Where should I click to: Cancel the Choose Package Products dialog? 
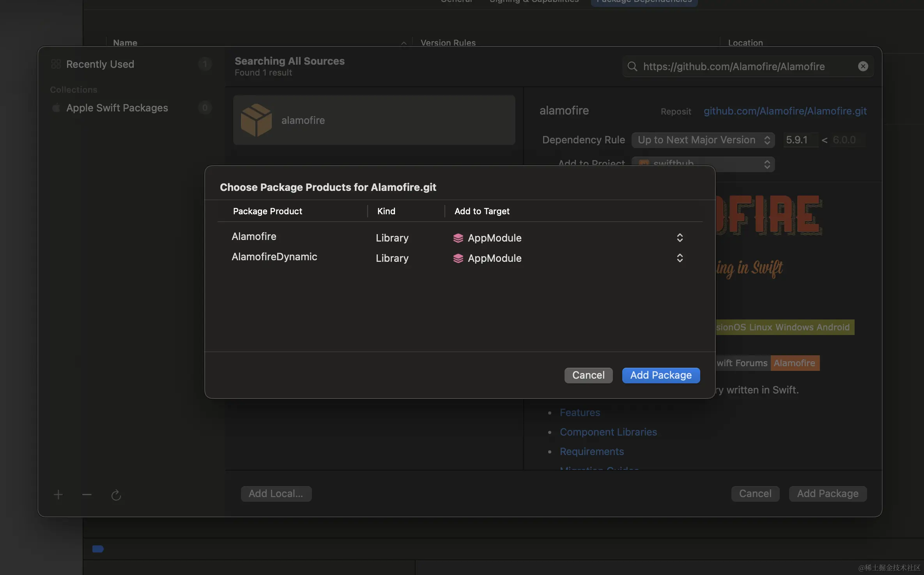588,375
